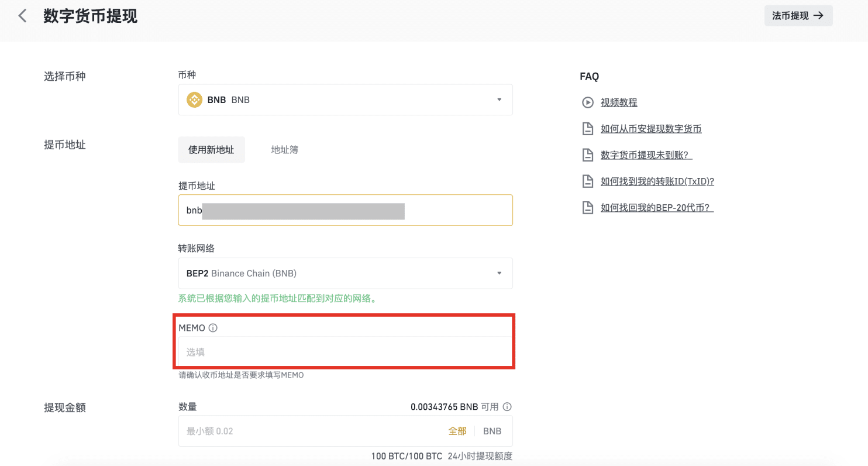Open 如何从币安提现数字货币 FAQ link
The image size is (868, 466).
tap(651, 129)
